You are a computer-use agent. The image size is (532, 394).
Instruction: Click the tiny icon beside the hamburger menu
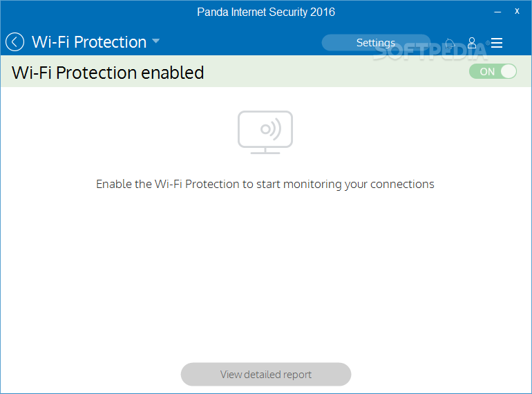coord(488,43)
